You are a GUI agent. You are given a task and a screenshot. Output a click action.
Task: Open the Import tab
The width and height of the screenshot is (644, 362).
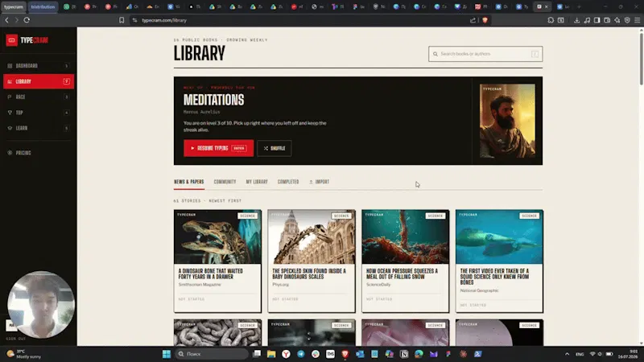(319, 182)
